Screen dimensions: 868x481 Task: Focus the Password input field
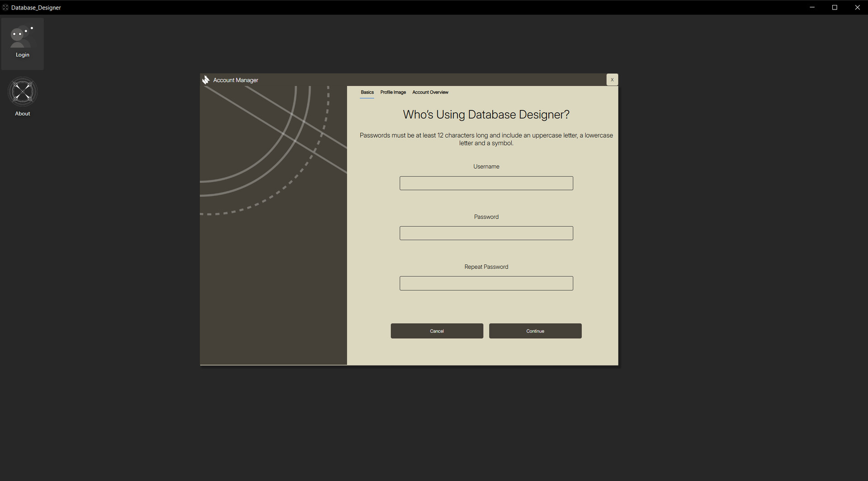pos(486,233)
